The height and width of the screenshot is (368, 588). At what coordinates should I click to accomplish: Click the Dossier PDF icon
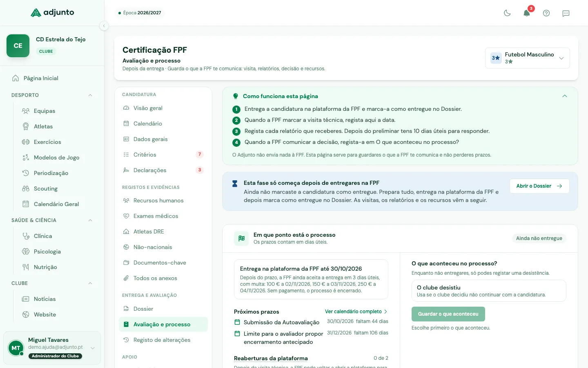[126, 309]
